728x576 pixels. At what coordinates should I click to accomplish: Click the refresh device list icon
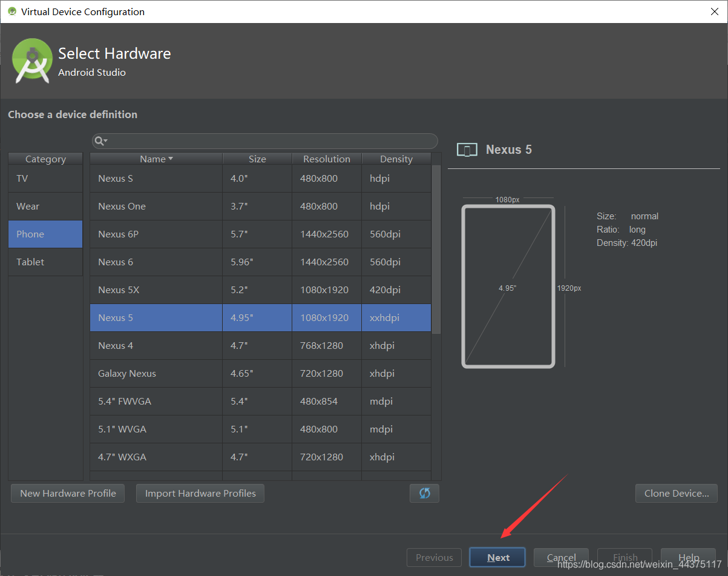[x=424, y=493]
